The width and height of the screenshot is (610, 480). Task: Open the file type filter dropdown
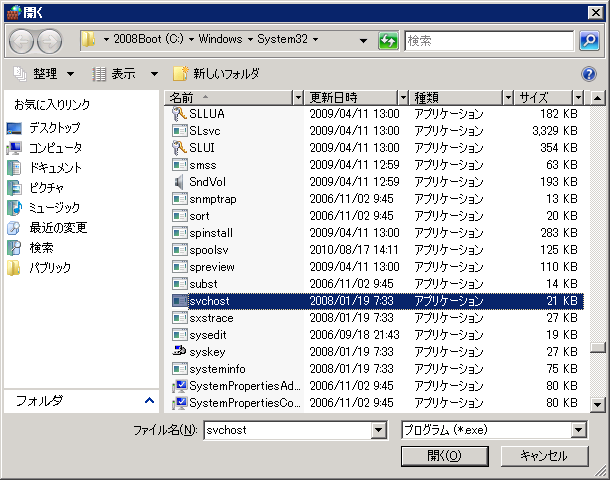point(579,430)
